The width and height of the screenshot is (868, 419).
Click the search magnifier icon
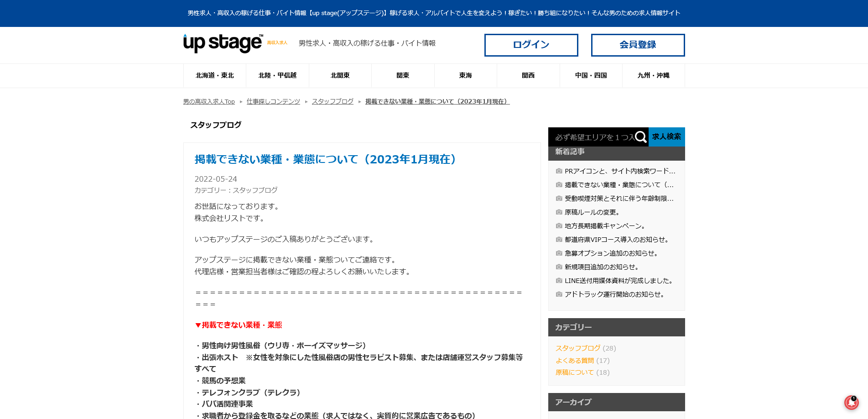pos(640,137)
